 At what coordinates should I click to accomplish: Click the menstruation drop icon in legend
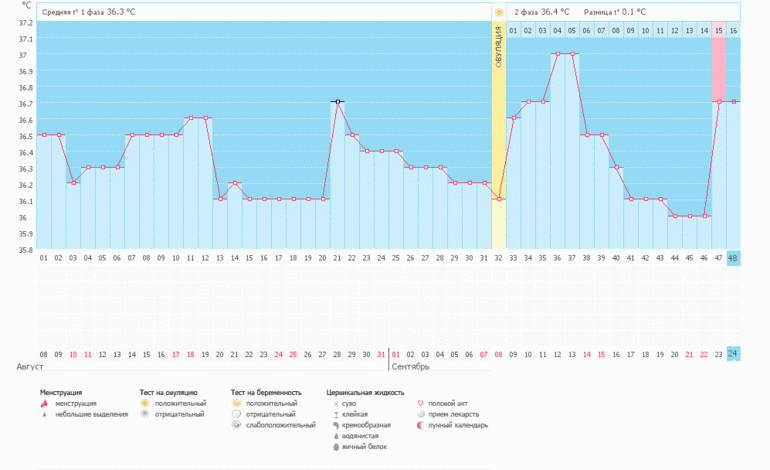click(45, 403)
